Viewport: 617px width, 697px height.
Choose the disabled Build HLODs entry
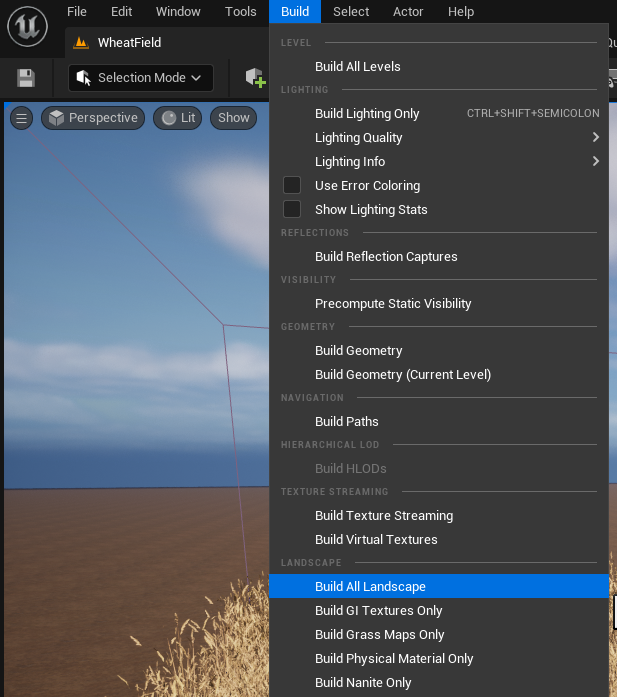[x=439, y=469]
